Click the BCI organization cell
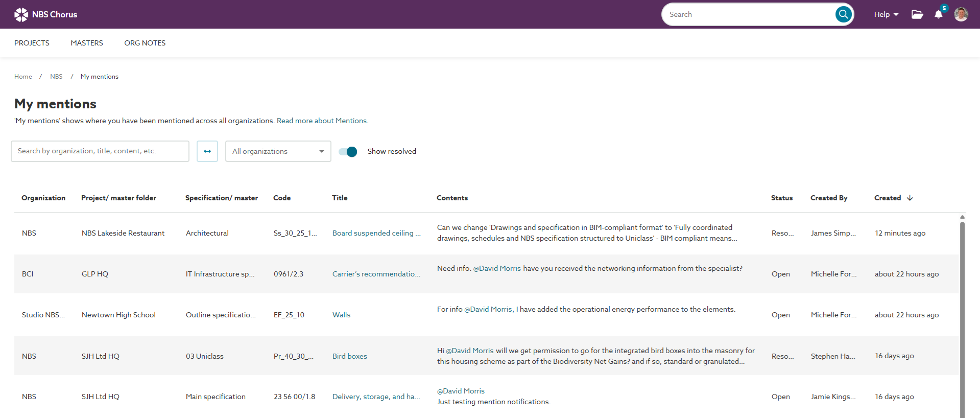The image size is (980, 418). (x=28, y=274)
